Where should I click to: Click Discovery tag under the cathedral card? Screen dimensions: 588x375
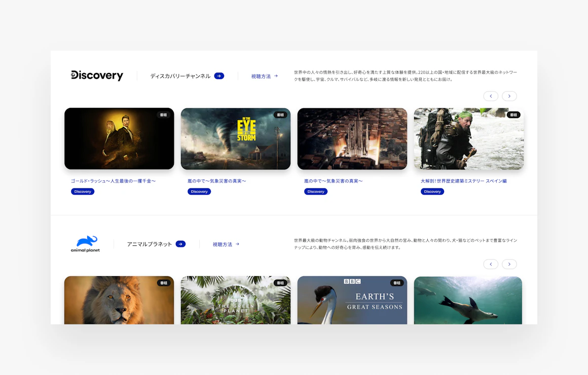pos(316,192)
